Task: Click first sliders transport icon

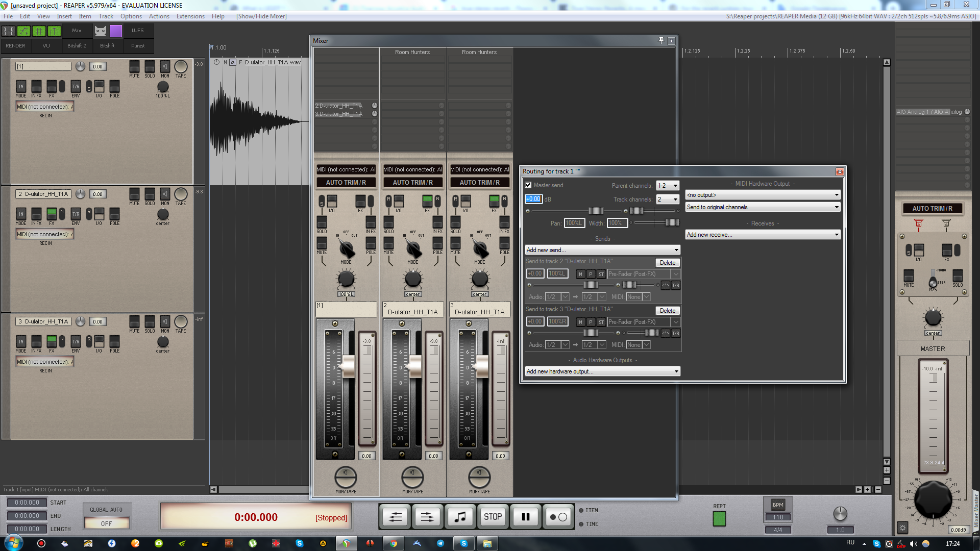Action: [x=396, y=517]
